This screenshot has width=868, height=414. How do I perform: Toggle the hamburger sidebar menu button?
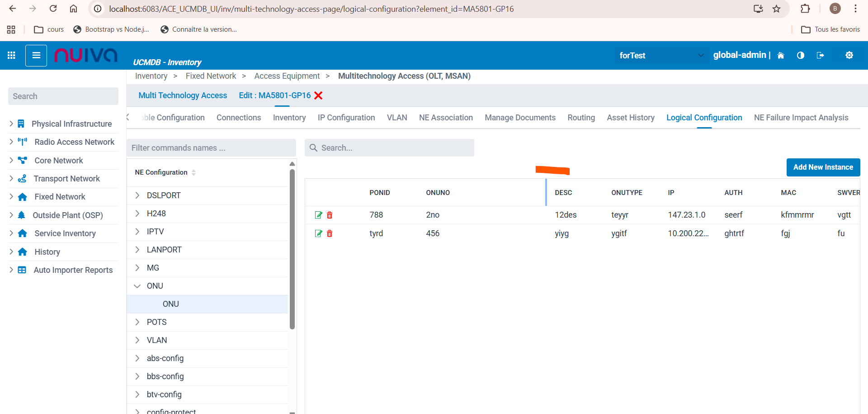36,55
